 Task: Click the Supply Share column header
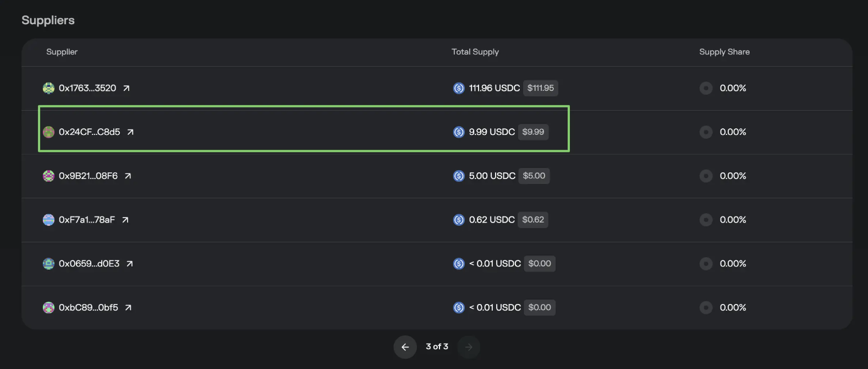pyautogui.click(x=724, y=52)
